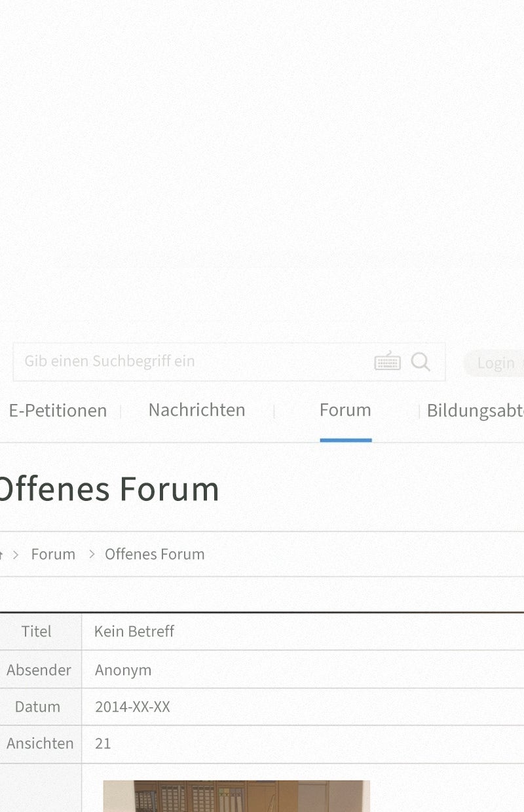This screenshot has width=524, height=812.
Task: Click the view count '21'
Action: [103, 743]
